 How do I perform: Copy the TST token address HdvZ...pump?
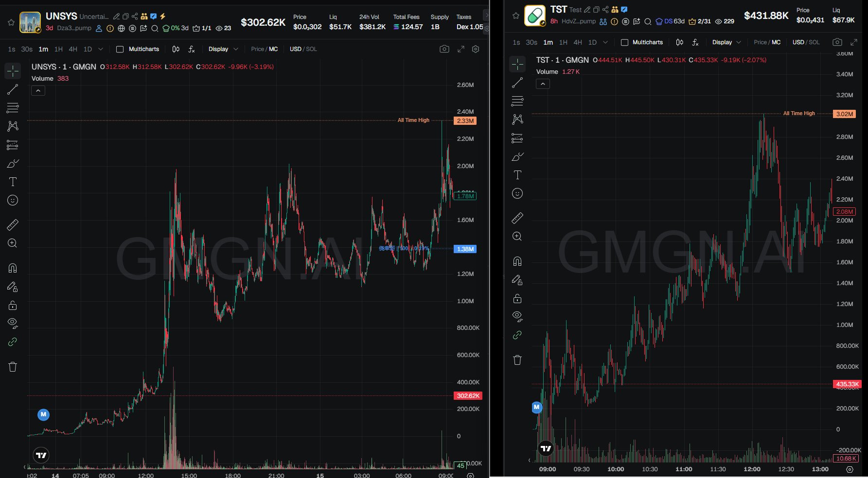click(579, 21)
